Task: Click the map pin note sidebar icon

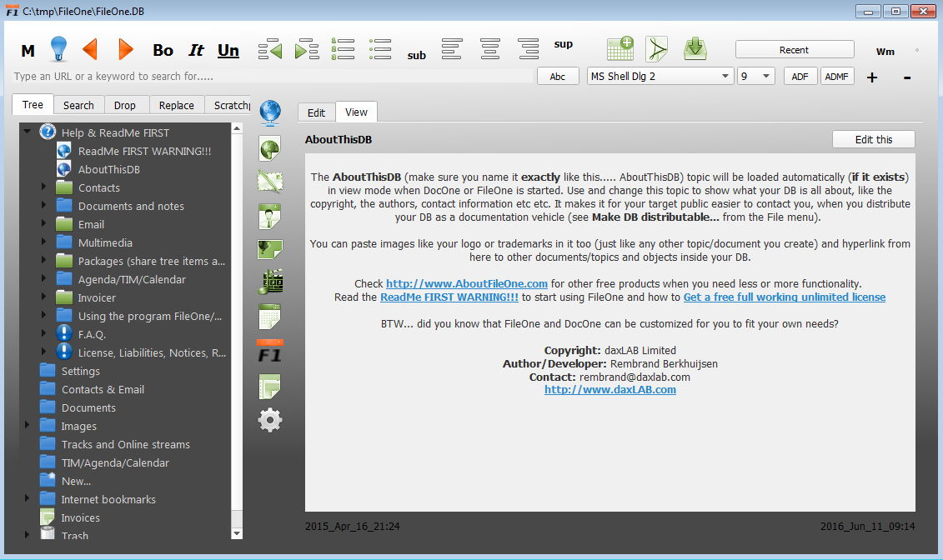Action: (x=270, y=249)
